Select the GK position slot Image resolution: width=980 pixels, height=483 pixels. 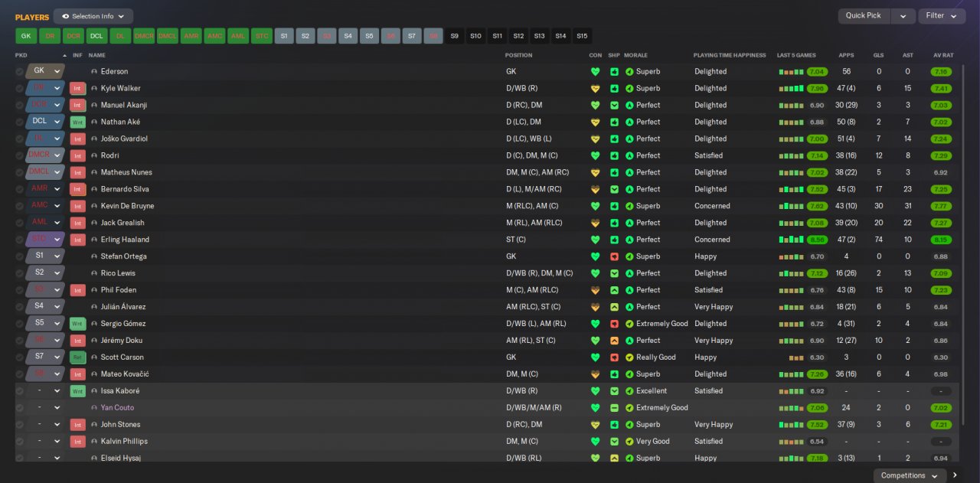(26, 36)
